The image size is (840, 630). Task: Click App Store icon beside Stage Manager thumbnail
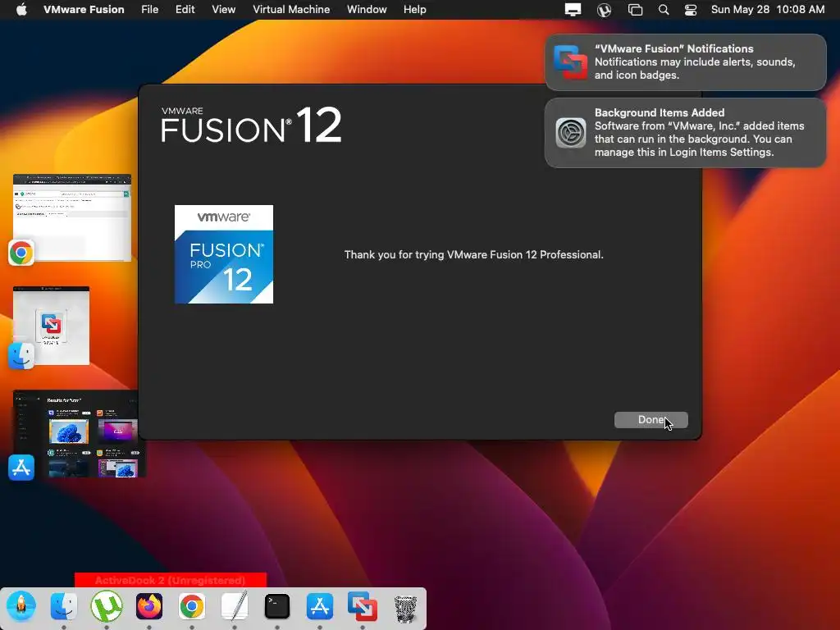click(x=21, y=468)
